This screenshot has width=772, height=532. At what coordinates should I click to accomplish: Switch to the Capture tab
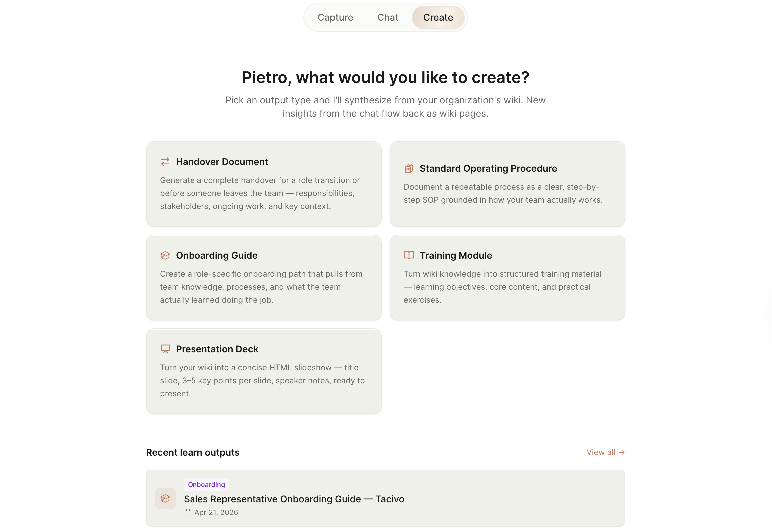(x=335, y=17)
